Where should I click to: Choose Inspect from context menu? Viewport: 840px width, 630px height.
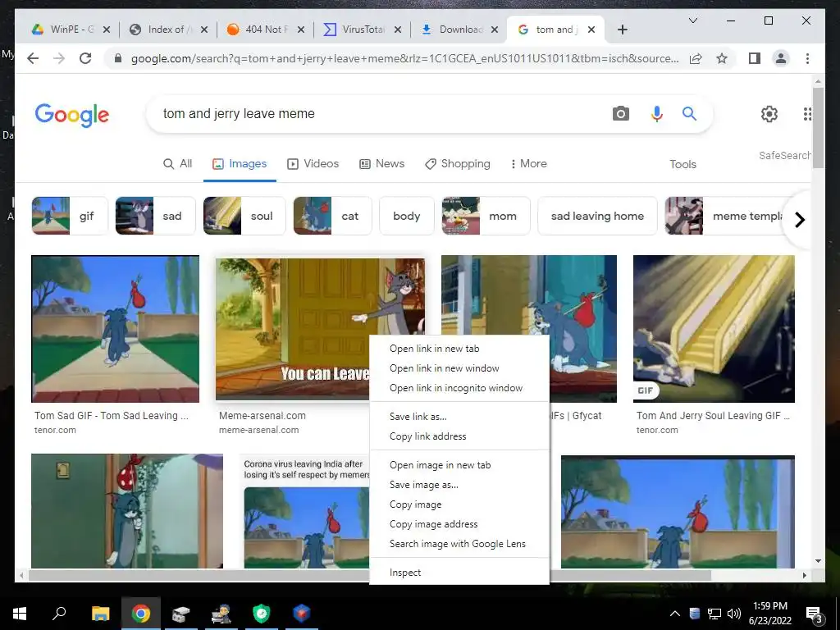[459, 572]
